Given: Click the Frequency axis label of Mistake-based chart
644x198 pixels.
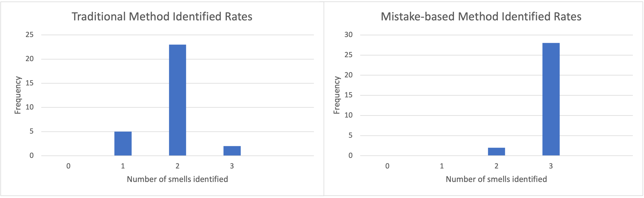Looking at the screenshot, I should coord(336,95).
